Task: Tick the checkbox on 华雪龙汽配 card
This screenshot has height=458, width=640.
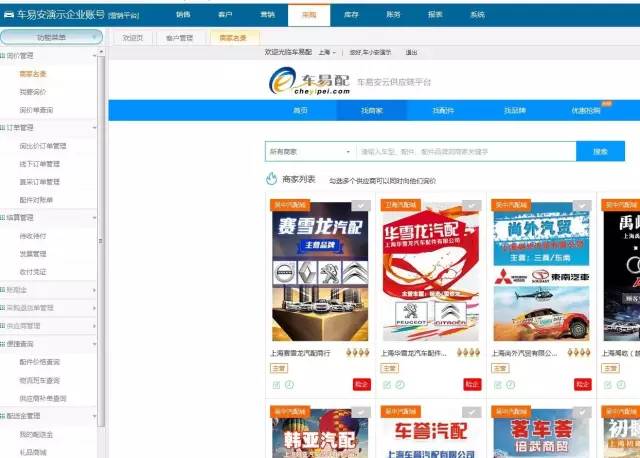Action: [x=471, y=205]
